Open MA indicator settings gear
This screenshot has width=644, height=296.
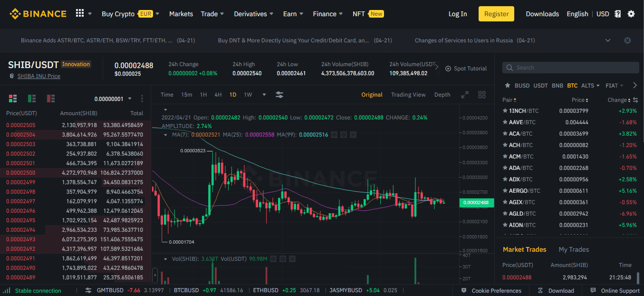[344, 135]
